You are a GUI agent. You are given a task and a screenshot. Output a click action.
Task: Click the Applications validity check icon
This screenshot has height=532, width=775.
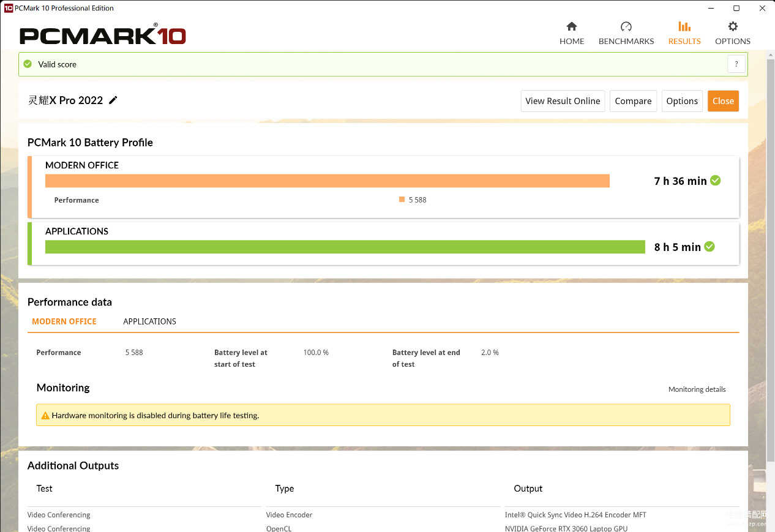[x=709, y=247]
